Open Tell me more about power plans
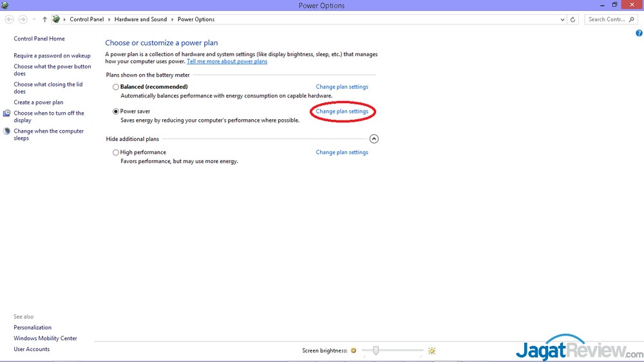Viewport: 644px width, 362px height. [x=227, y=62]
